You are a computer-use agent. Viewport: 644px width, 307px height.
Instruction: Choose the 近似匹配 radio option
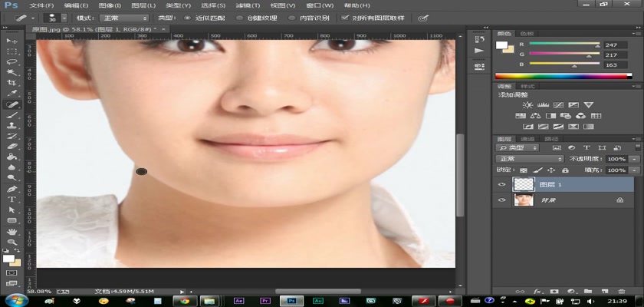(x=187, y=18)
